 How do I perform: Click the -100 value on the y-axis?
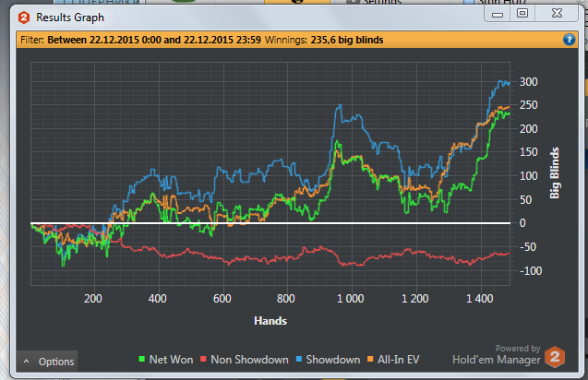531,270
